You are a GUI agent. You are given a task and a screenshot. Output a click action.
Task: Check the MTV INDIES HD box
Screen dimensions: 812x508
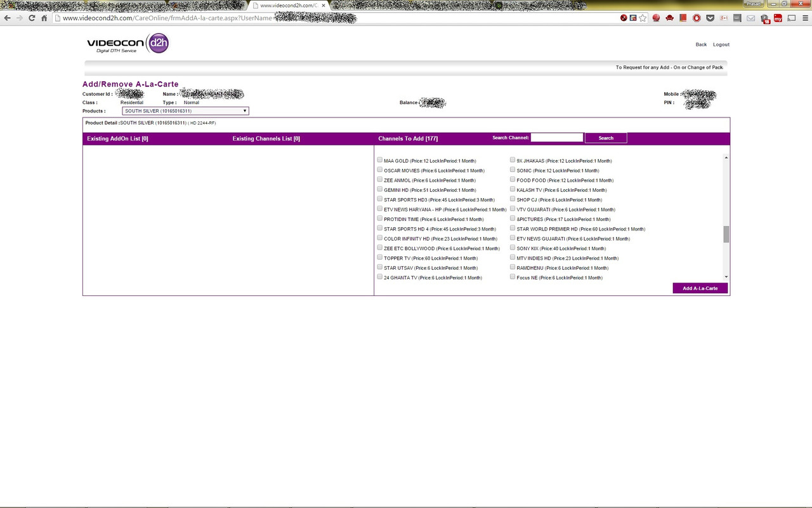[513, 257]
